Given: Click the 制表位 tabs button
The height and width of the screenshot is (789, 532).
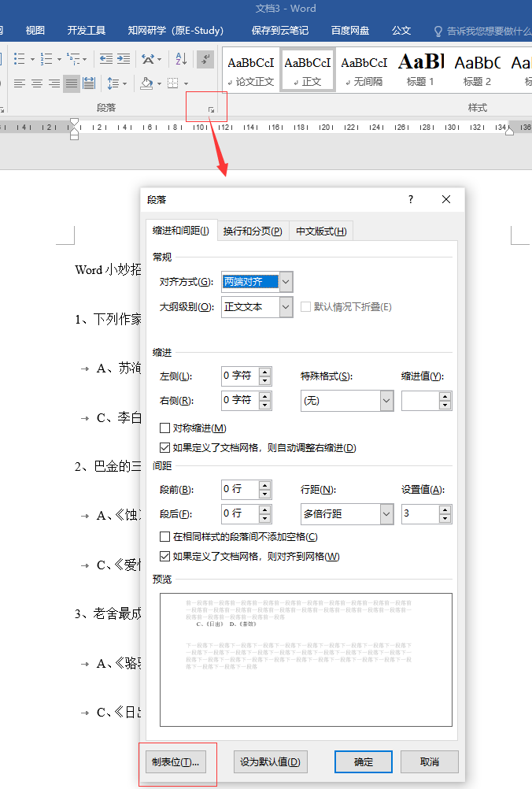Looking at the screenshot, I should click(x=176, y=761).
